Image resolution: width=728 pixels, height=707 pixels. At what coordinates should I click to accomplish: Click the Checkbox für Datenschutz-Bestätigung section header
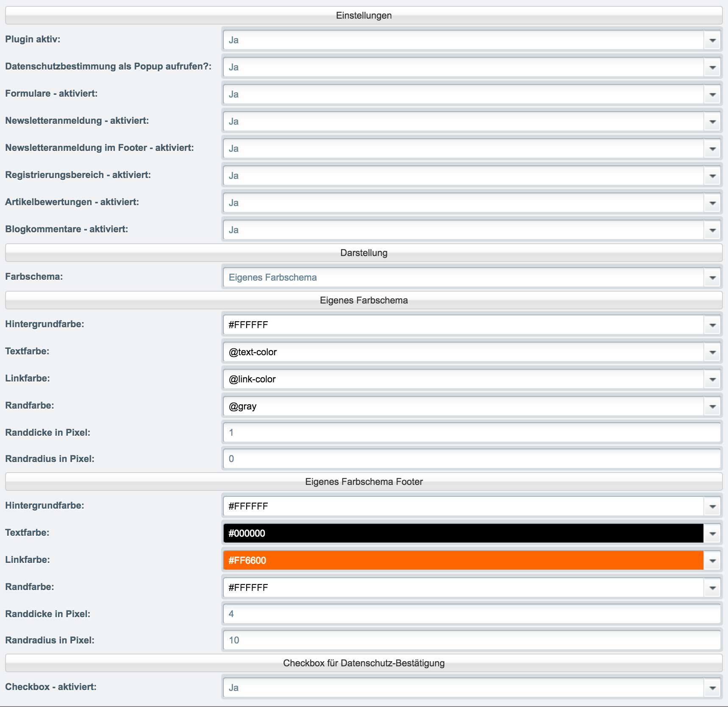coord(364,663)
